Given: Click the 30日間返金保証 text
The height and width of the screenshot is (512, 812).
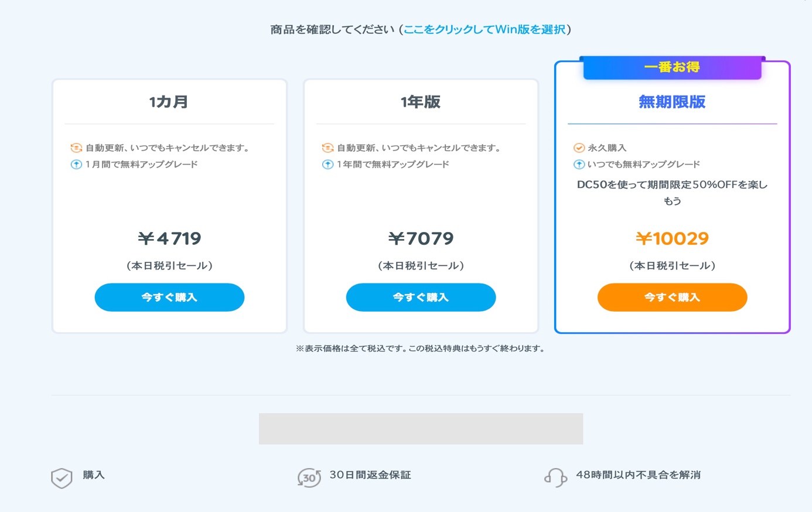Looking at the screenshot, I should pos(370,475).
